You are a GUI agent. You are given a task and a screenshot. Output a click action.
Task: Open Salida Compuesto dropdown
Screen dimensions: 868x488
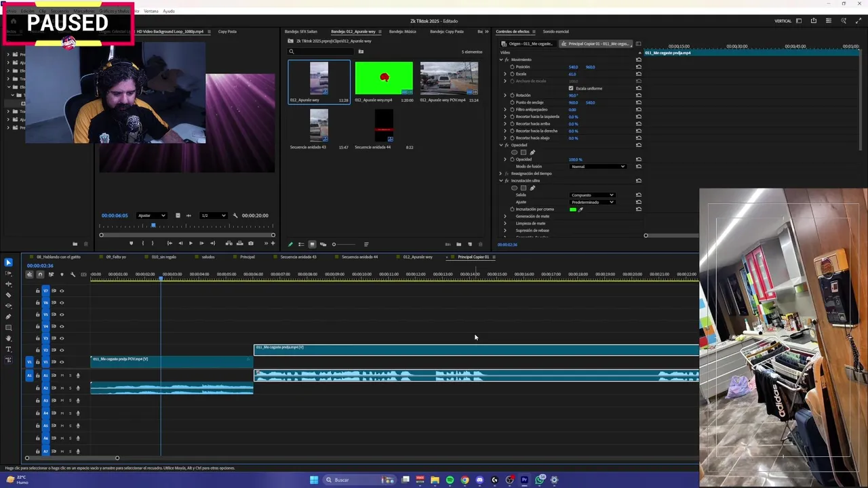point(593,195)
